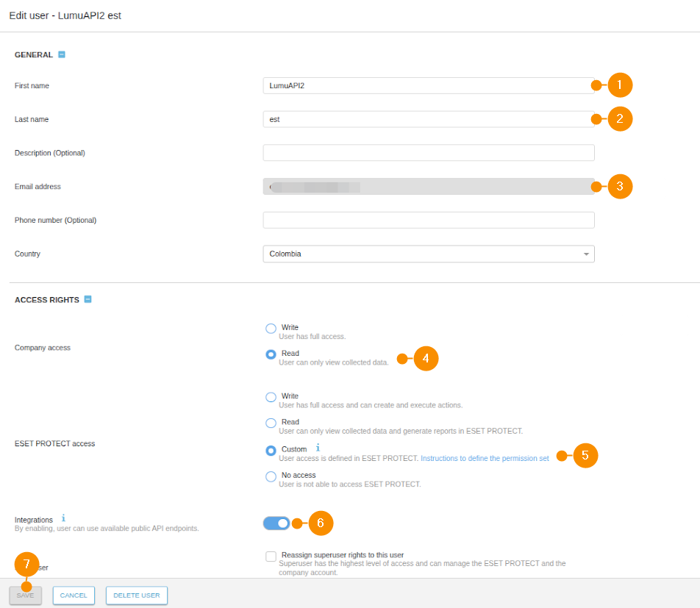Collapse the ACCESS RIGHTS section
Viewport: 700px width, 608px height.
pyautogui.click(x=87, y=299)
